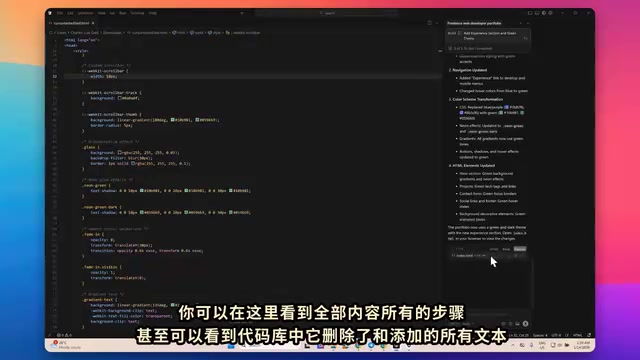Viewport: 640px width, 360px height.
Task: Open the taskbar clock and date
Action: 582,345
